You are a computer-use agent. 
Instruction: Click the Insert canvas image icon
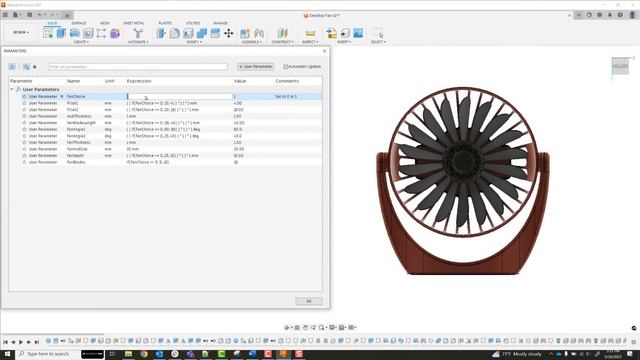click(358, 33)
